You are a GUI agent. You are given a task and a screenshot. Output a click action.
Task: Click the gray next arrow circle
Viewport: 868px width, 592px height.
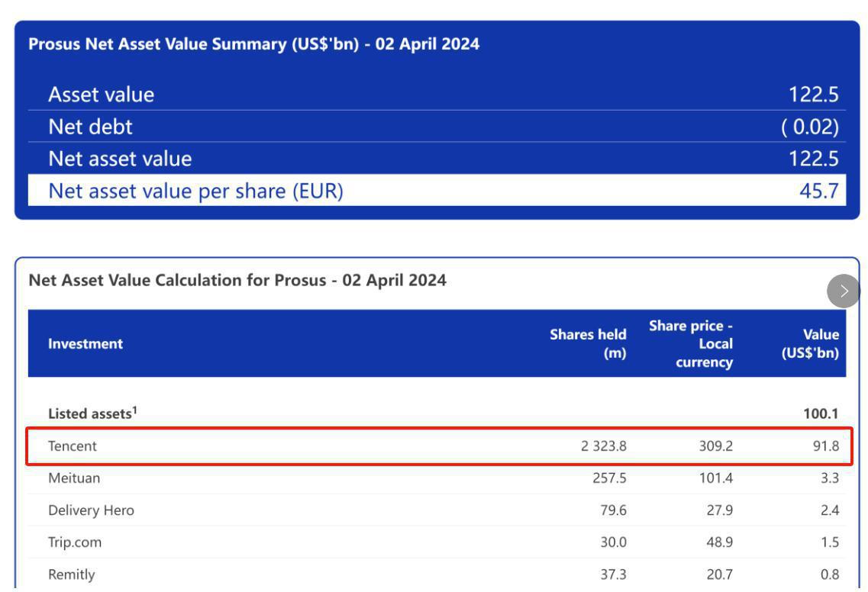coord(844,291)
